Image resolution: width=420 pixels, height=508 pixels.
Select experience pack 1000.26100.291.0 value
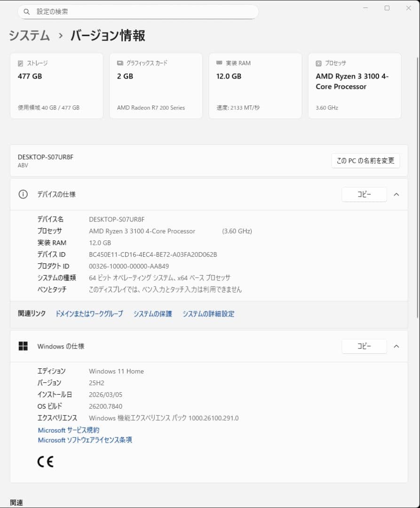(x=164, y=418)
